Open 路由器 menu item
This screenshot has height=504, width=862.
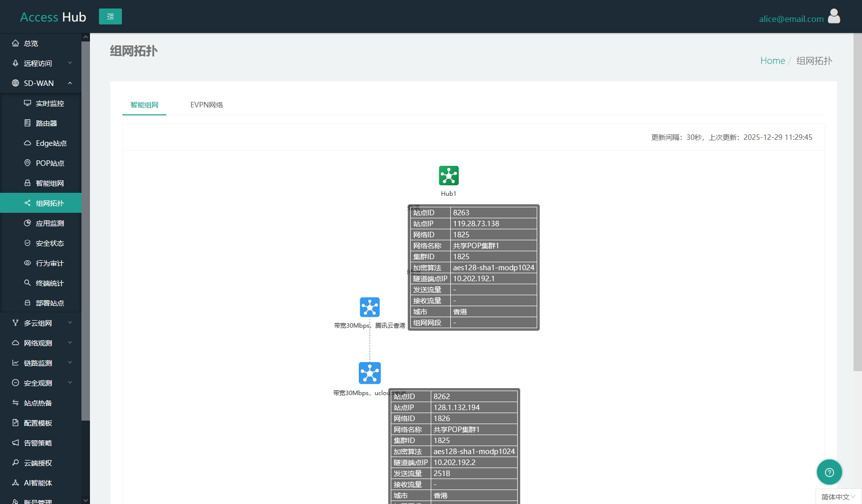pos(41,123)
